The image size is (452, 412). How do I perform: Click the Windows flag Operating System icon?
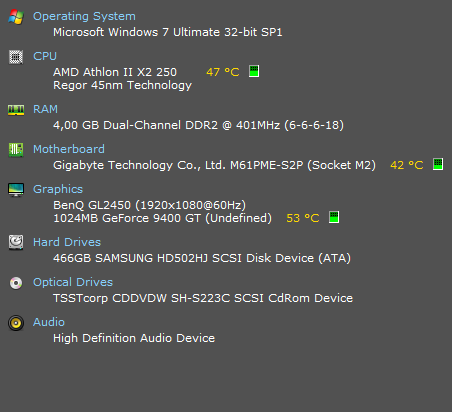tap(16, 17)
